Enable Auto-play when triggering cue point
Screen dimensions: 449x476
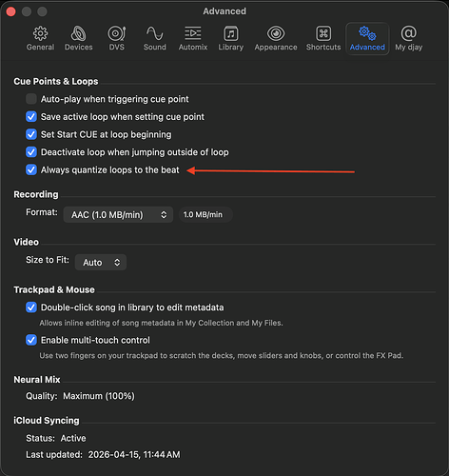tap(31, 99)
